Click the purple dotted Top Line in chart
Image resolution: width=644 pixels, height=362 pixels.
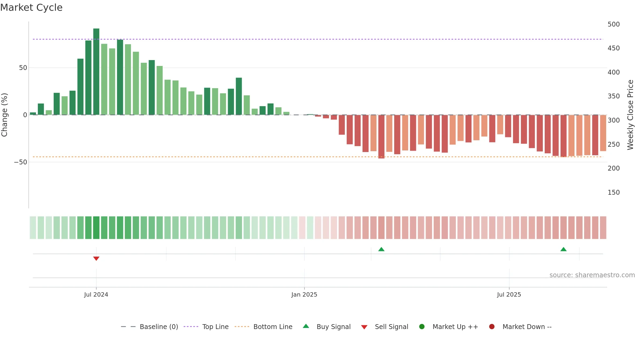pyautogui.click(x=318, y=39)
